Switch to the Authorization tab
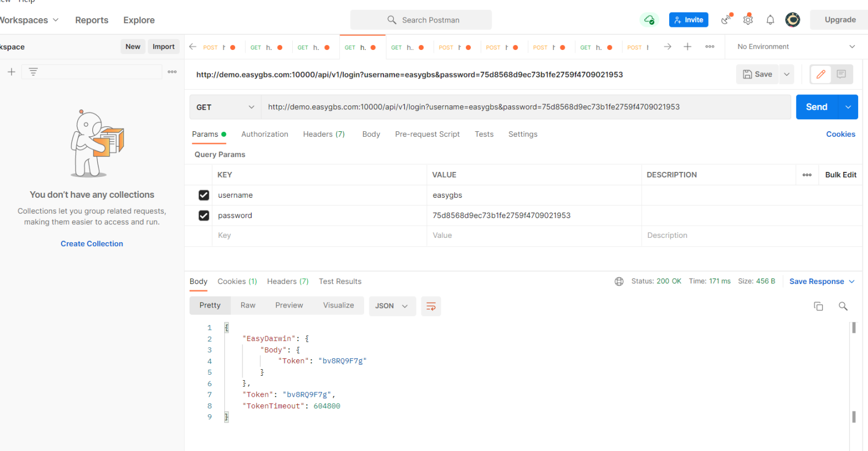This screenshot has height=451, width=868. tap(265, 134)
